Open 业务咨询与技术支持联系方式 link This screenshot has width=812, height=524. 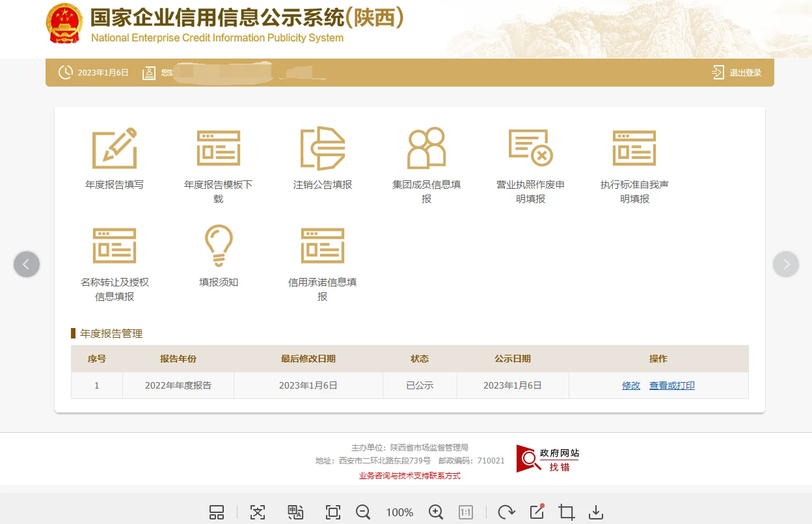(x=410, y=476)
